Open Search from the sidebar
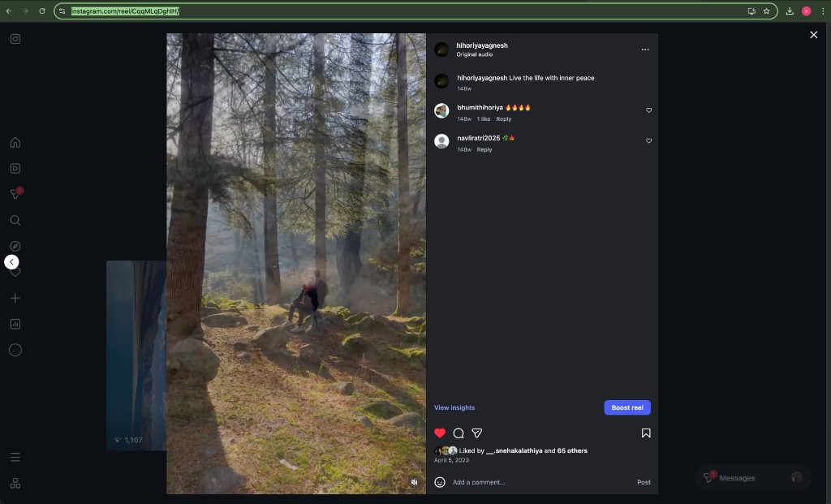Screen dimensions: 831x504 [15, 220]
